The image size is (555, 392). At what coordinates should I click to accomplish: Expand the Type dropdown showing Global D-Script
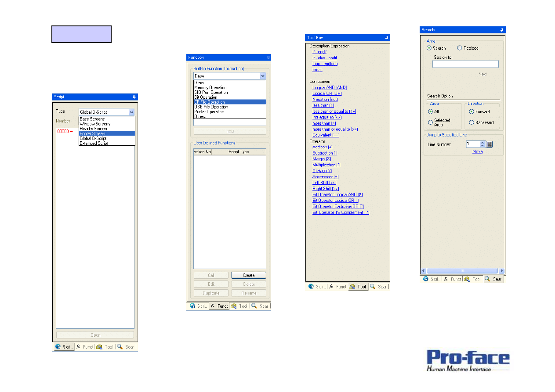point(131,112)
